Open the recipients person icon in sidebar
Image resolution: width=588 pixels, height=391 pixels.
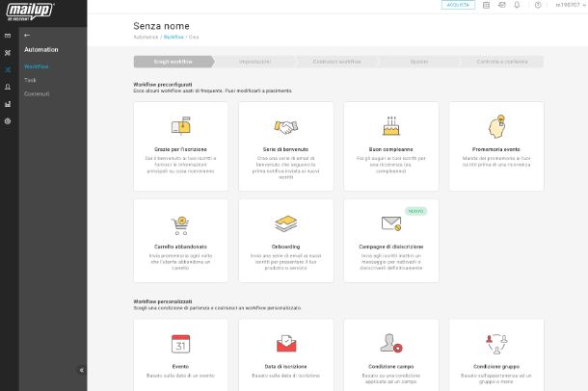(8, 87)
